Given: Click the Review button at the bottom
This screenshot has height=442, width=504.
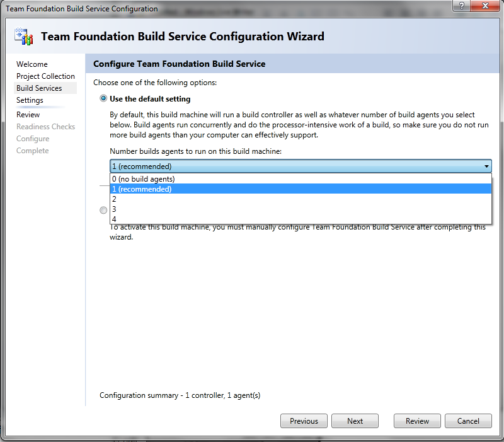Looking at the screenshot, I should [417, 421].
